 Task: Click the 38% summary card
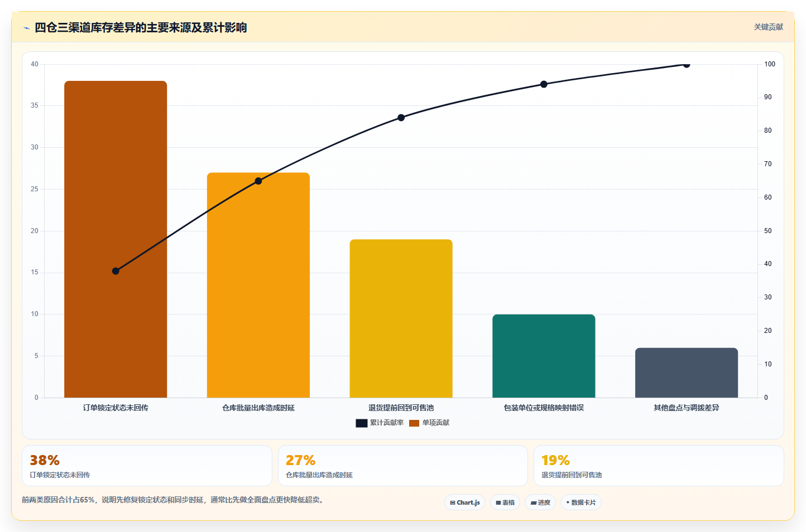[147, 466]
